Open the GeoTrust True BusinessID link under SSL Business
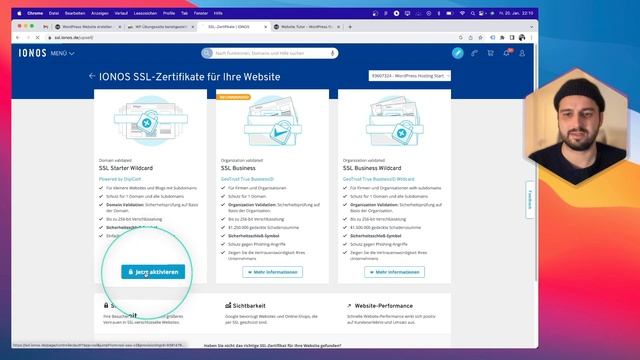The image size is (640, 360). 247,179
